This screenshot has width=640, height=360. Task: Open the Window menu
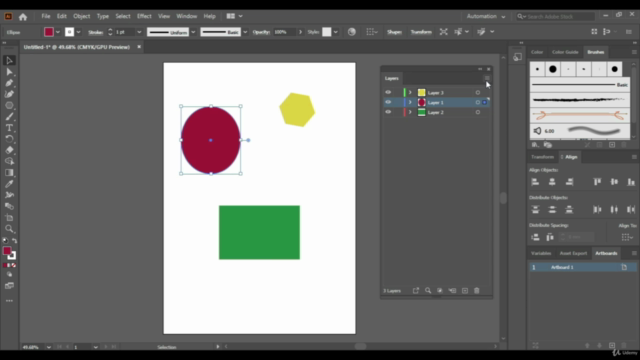pyautogui.click(x=187, y=16)
